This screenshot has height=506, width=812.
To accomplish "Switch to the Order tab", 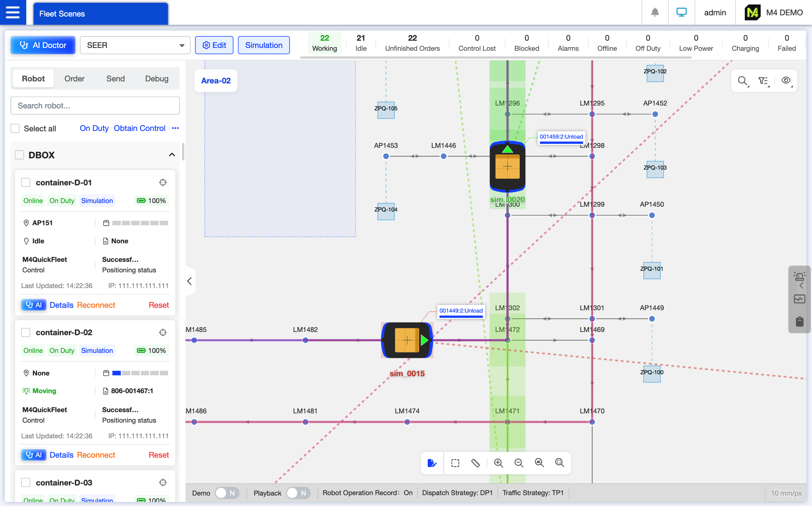I will pyautogui.click(x=74, y=79).
